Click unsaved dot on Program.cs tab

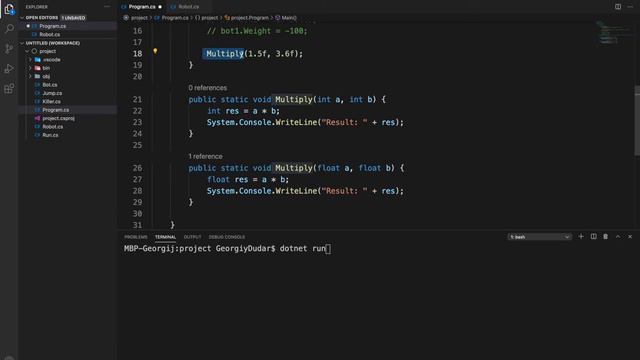click(x=160, y=7)
